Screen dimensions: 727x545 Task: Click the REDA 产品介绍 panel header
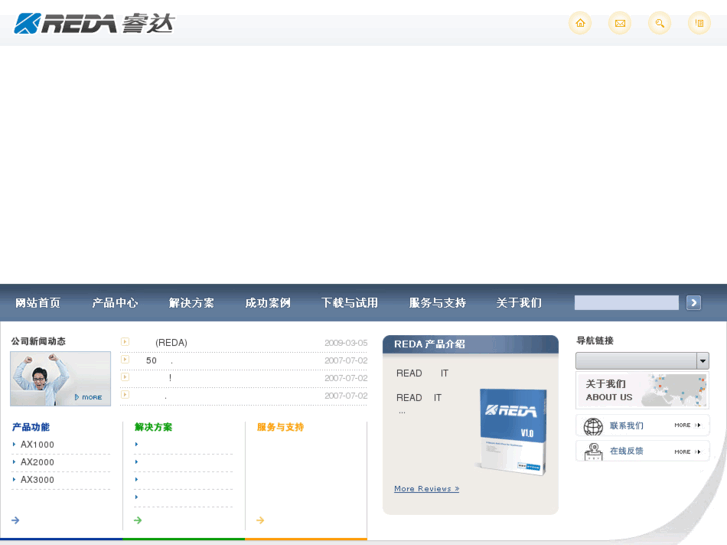[470, 344]
